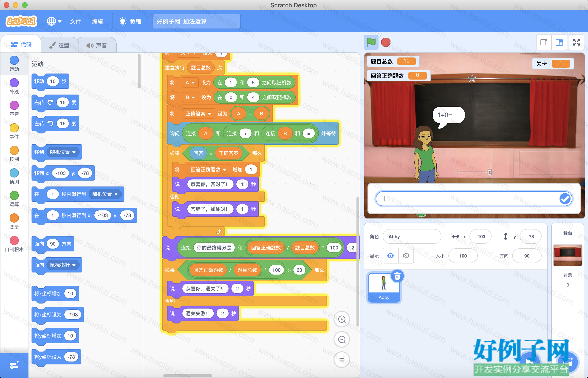Select the 侦测 block category
Viewport: 588px width, 378px height.
tap(14, 177)
